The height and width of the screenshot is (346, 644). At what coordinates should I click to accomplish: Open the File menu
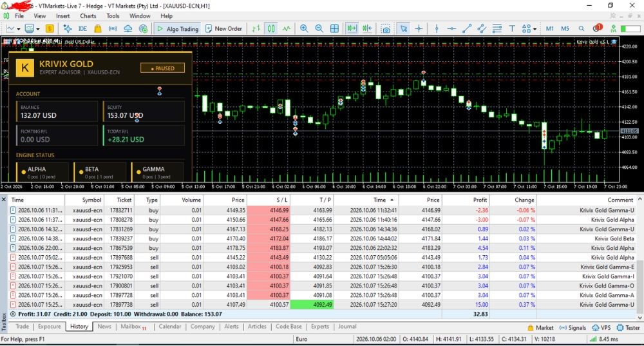19,16
